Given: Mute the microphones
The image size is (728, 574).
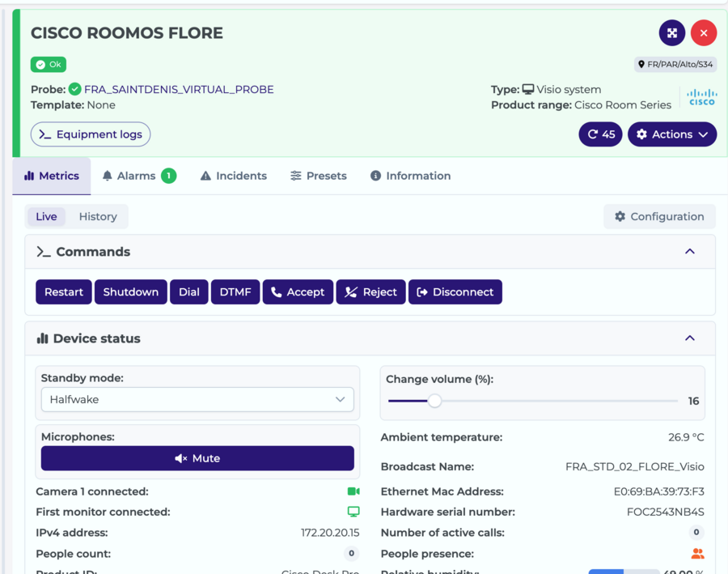Looking at the screenshot, I should (x=197, y=458).
